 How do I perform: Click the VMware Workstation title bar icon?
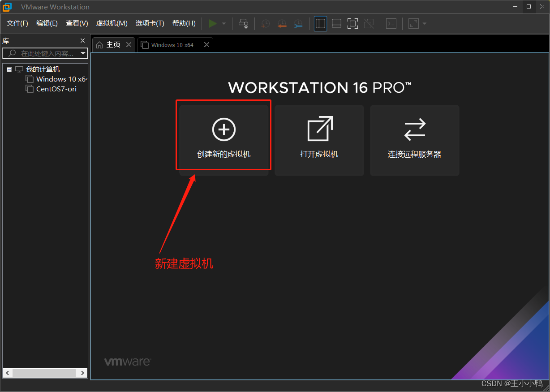[7, 7]
